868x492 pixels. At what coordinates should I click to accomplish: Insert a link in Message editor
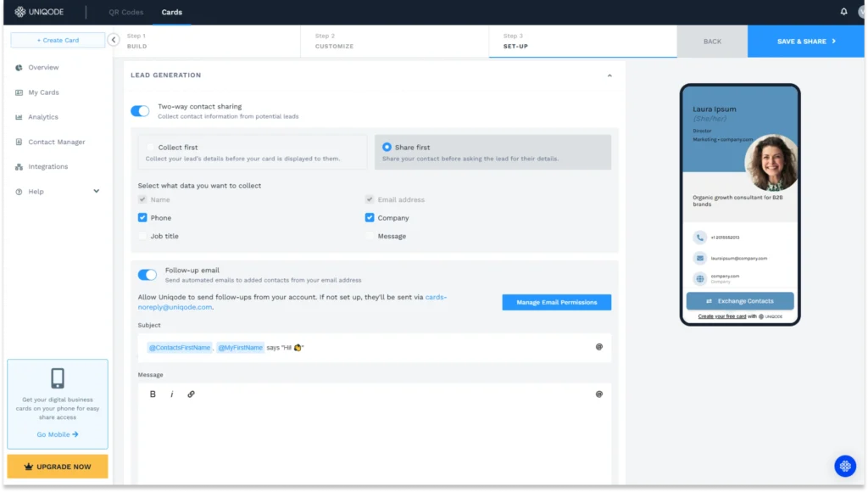tap(191, 394)
